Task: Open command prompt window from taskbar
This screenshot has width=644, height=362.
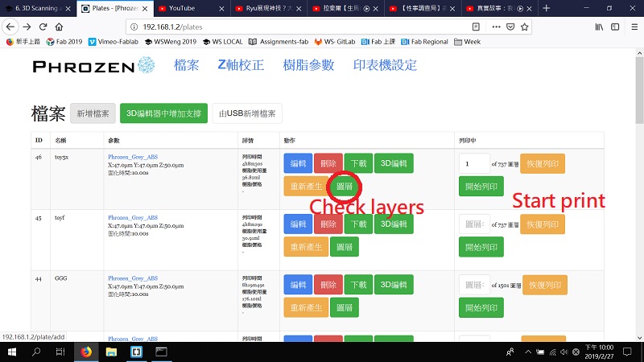Action: [x=161, y=352]
